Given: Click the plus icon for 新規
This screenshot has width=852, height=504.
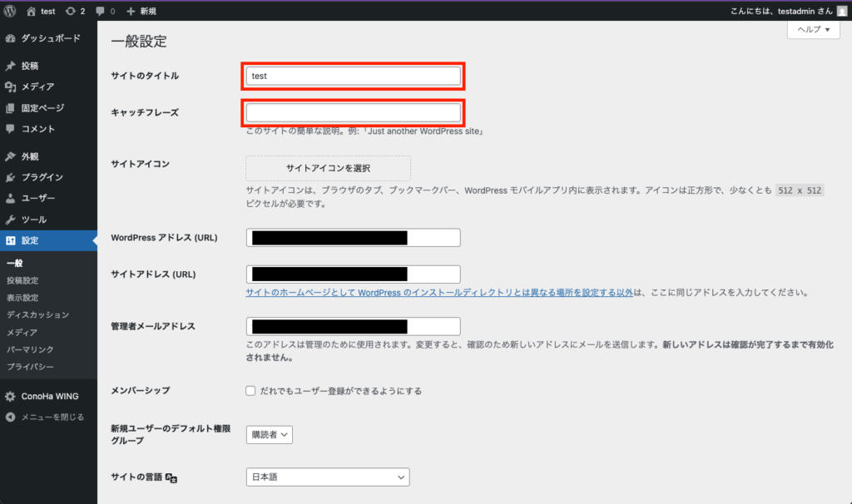Looking at the screenshot, I should click(131, 11).
